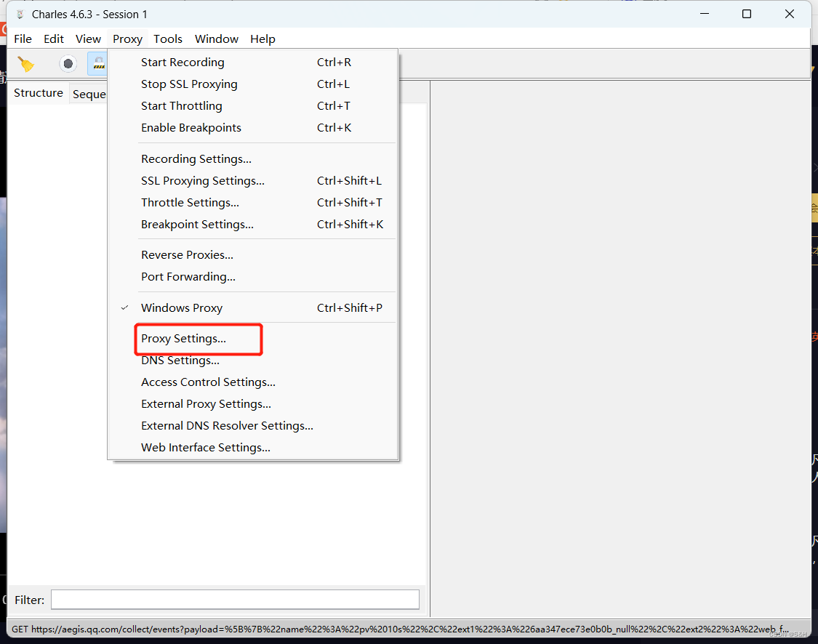Click the record button in toolbar
This screenshot has height=644, width=818.
pos(68,64)
